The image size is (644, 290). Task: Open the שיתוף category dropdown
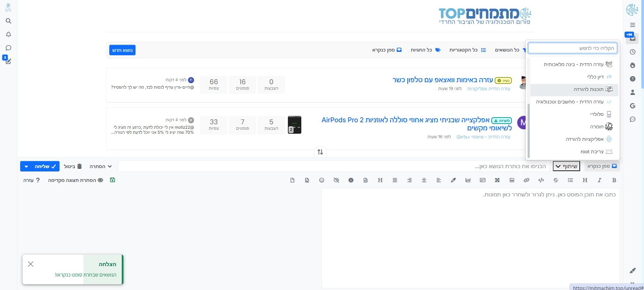pyautogui.click(x=566, y=166)
